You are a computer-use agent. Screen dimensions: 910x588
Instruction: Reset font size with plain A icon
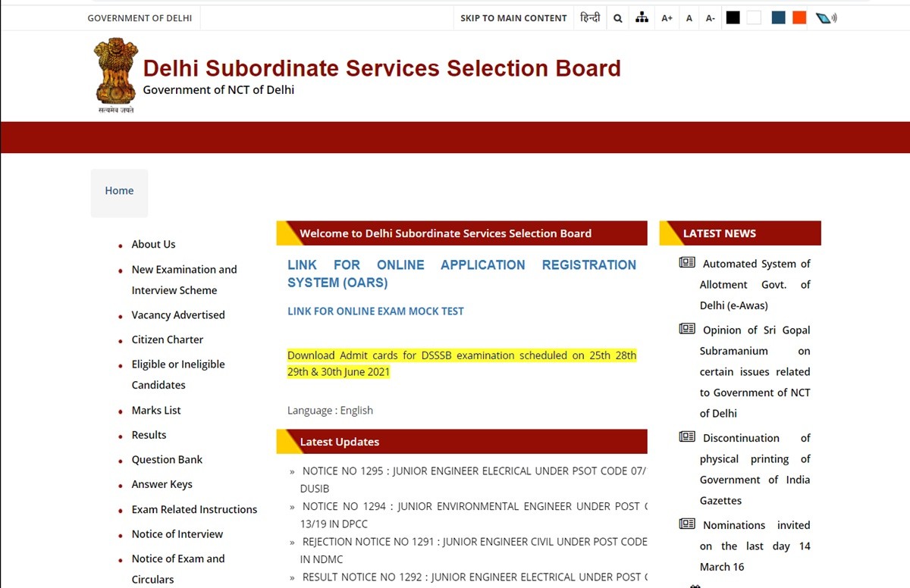(689, 18)
